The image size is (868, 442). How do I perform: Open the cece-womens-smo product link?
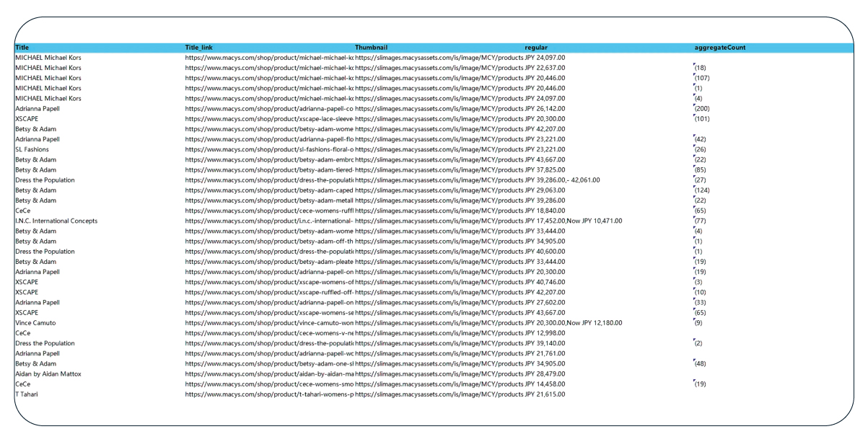pos(269,384)
